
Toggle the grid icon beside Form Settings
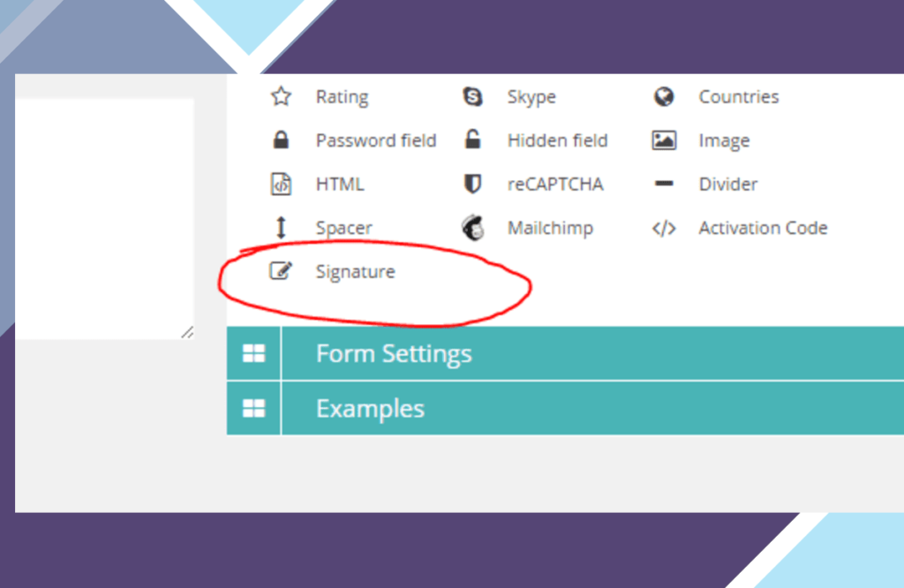[x=253, y=353]
